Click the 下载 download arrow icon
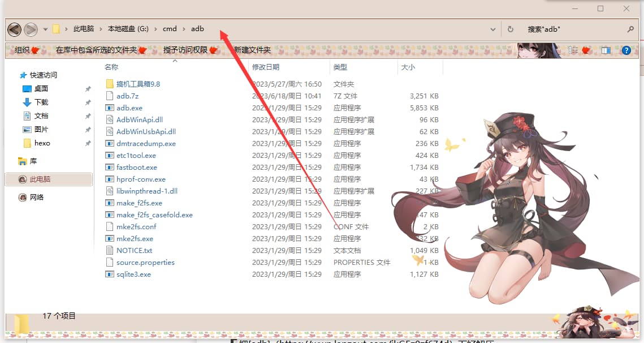The height and width of the screenshot is (343, 644). (27, 102)
